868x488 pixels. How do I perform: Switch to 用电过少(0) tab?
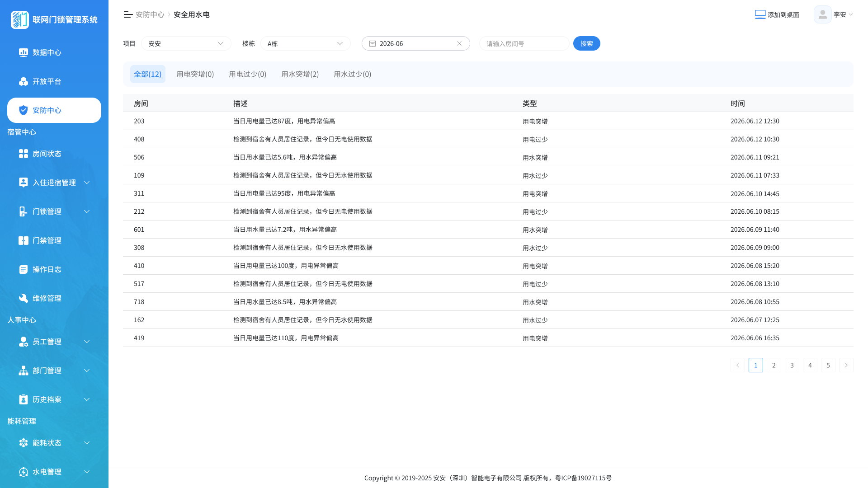(x=248, y=74)
